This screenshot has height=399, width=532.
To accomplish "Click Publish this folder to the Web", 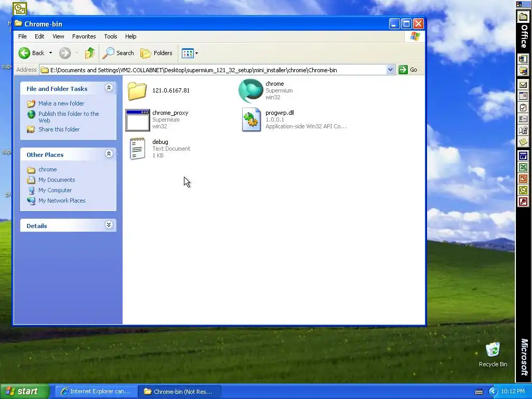I will click(69, 117).
